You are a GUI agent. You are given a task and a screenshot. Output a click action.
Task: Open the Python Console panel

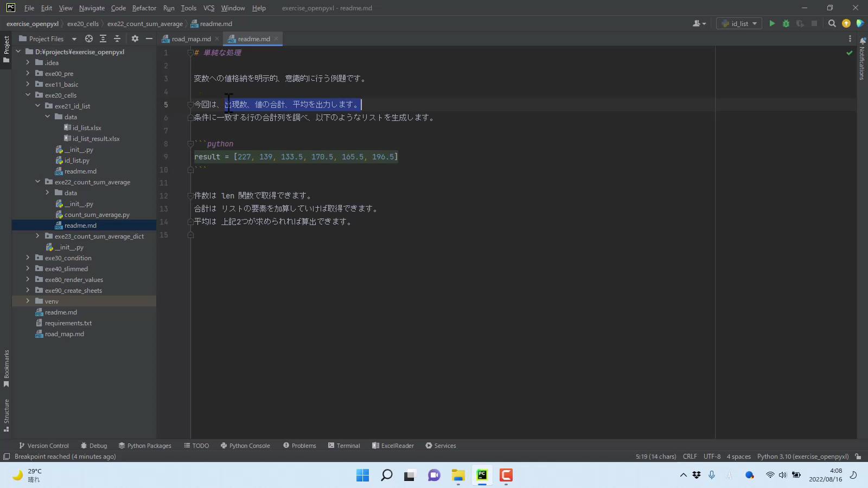tap(245, 446)
